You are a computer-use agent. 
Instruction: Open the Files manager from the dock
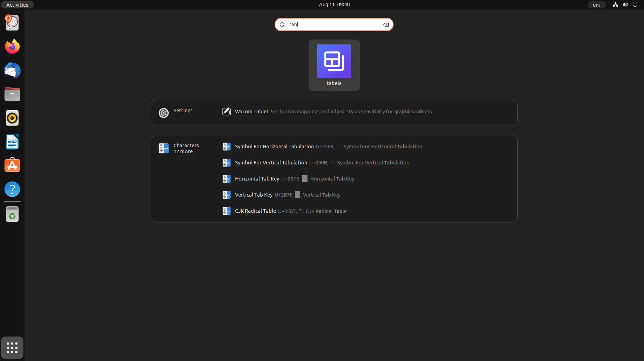tap(12, 94)
